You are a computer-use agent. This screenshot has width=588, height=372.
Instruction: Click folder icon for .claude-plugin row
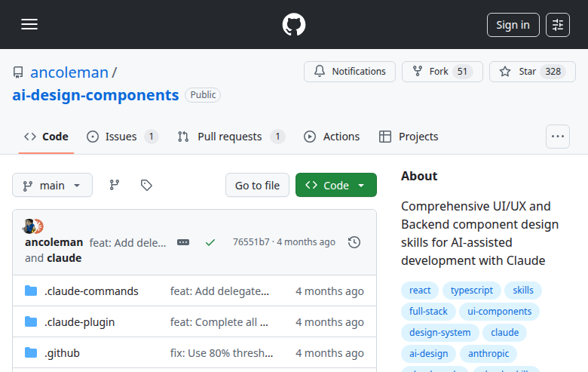(31, 321)
